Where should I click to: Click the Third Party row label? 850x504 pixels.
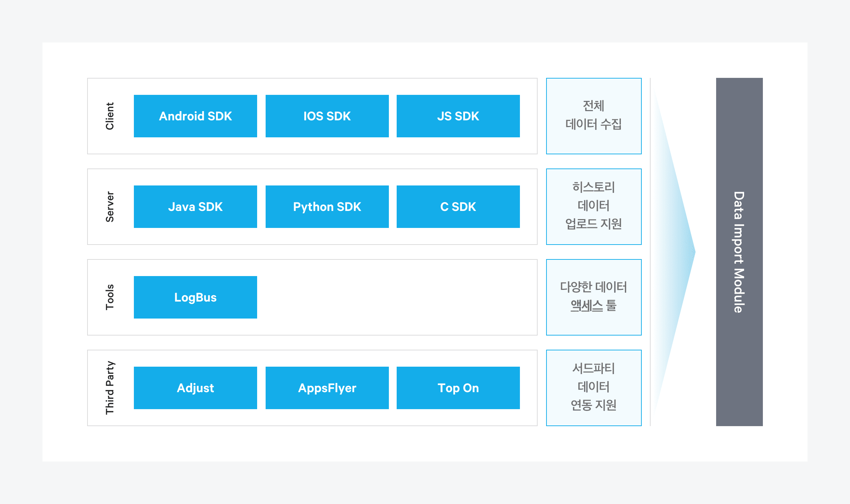click(110, 388)
